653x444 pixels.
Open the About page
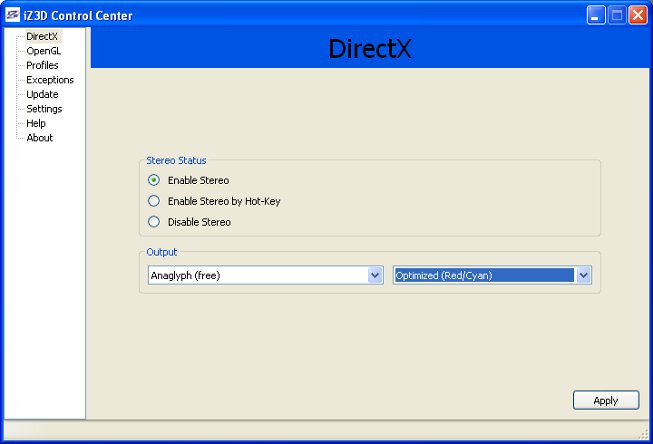[40, 138]
